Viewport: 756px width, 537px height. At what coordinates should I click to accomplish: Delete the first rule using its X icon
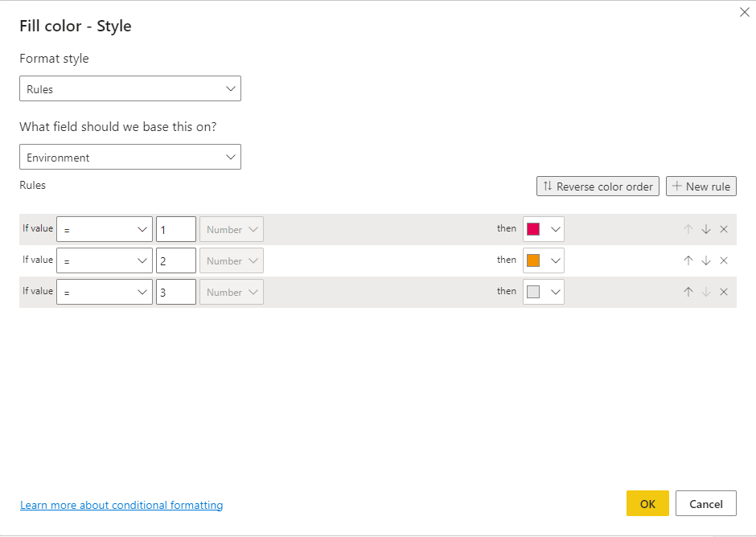click(x=723, y=228)
